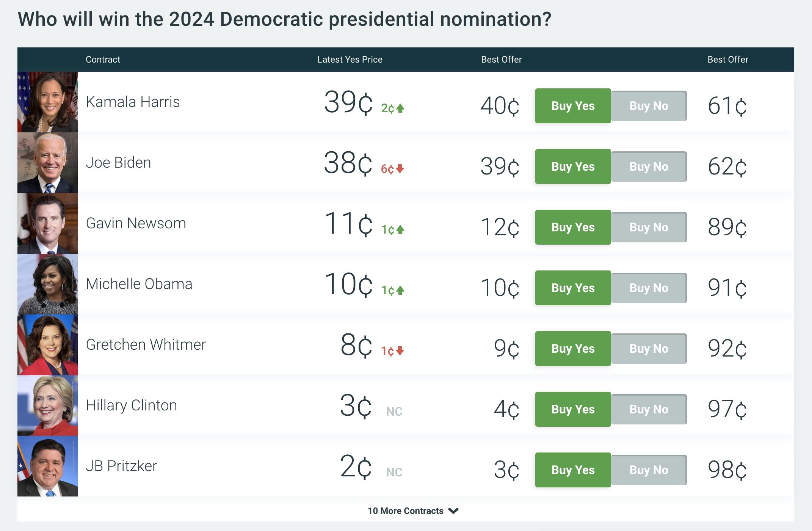Buy Yes on Kamala Harris
This screenshot has width=812, height=531.
573,106
